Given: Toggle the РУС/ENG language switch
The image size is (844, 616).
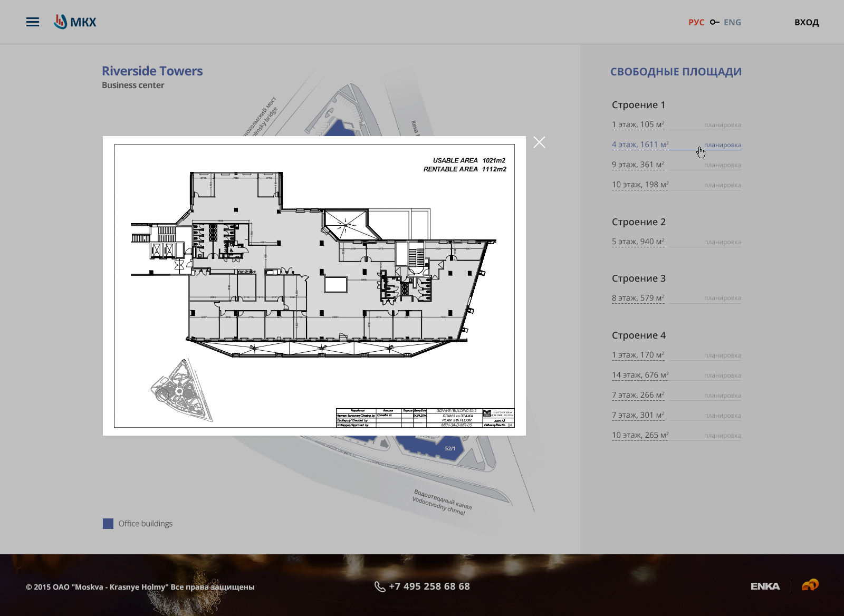Looking at the screenshot, I should (714, 22).
